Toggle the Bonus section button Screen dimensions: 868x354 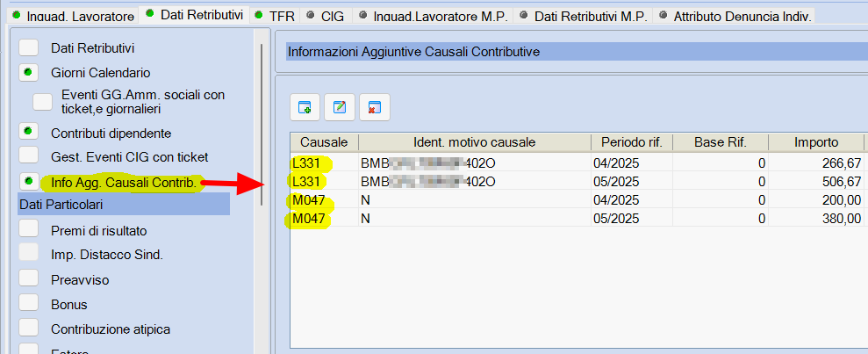coord(28,304)
